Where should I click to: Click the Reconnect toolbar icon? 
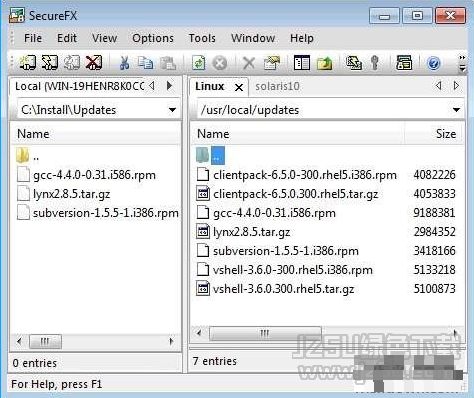[72, 62]
